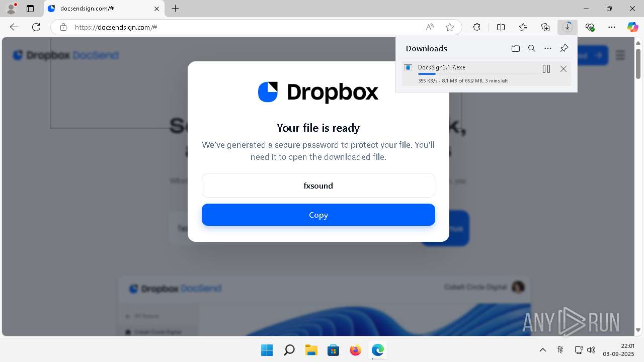644x362 pixels.
Task: Pause the DocsSign3.1.7.exe download
Action: [546, 69]
